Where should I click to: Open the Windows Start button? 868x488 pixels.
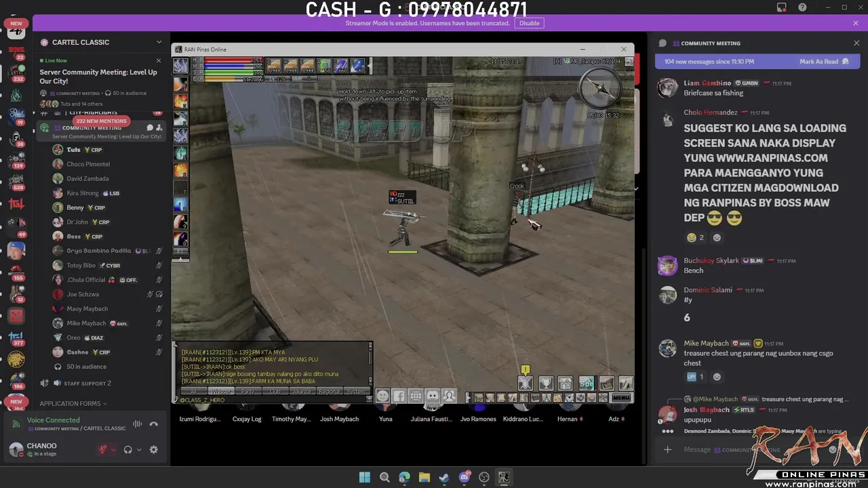[365, 477]
